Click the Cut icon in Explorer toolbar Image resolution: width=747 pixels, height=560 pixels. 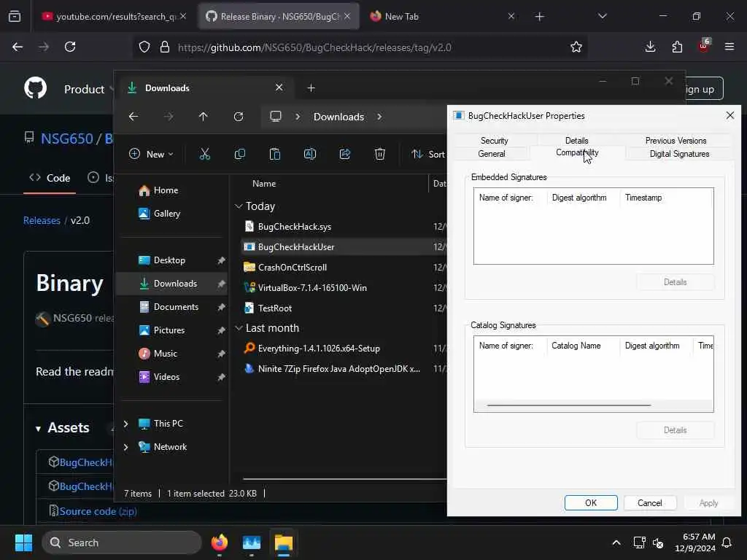coord(204,154)
